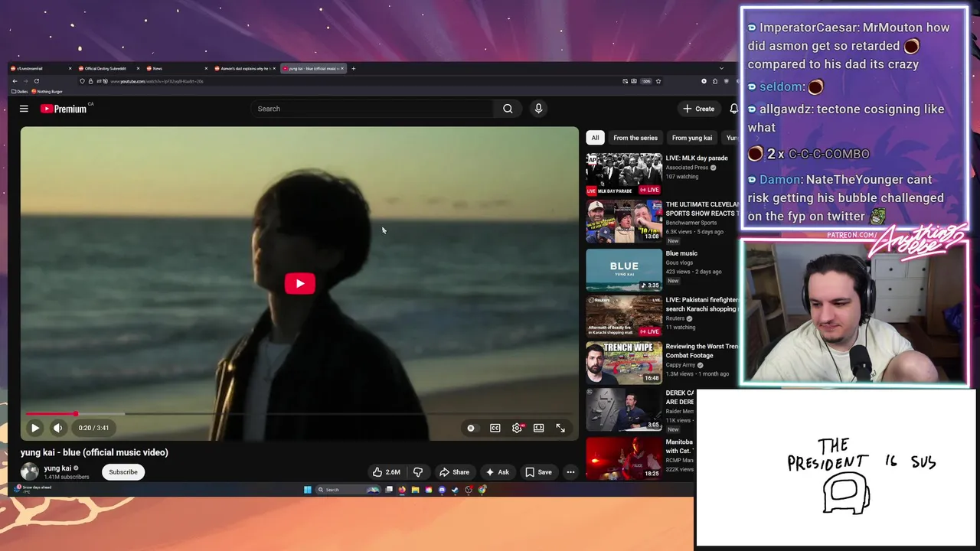The image size is (980, 551).
Task: Save video to a playlist
Action: point(538,472)
